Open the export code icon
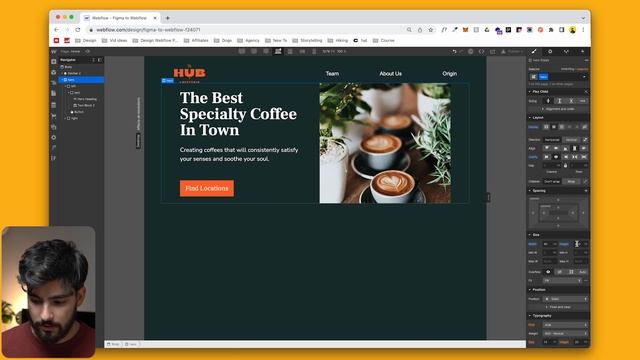Screen dimensions: 640x360 [x=482, y=51]
